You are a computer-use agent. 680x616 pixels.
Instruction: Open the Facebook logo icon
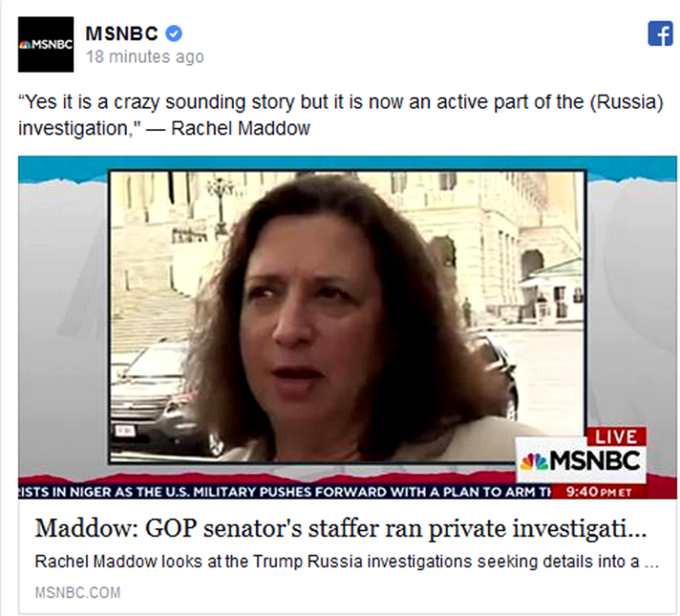coord(660,33)
